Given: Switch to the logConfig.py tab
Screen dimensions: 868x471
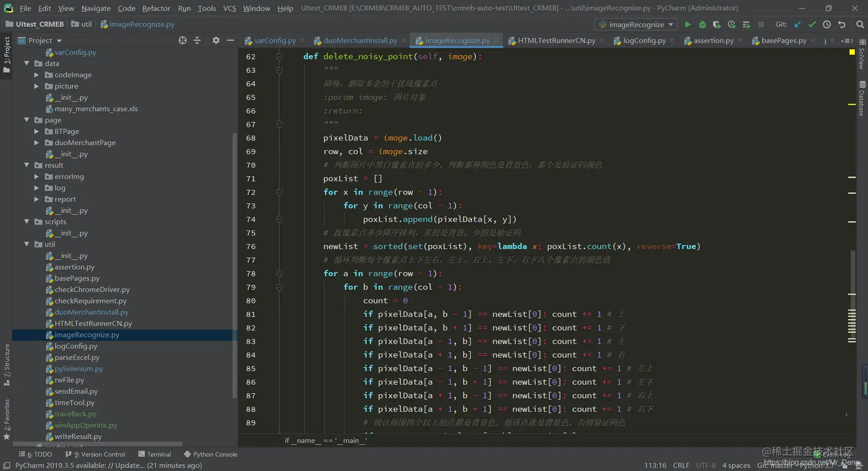Looking at the screenshot, I should click(x=644, y=41).
